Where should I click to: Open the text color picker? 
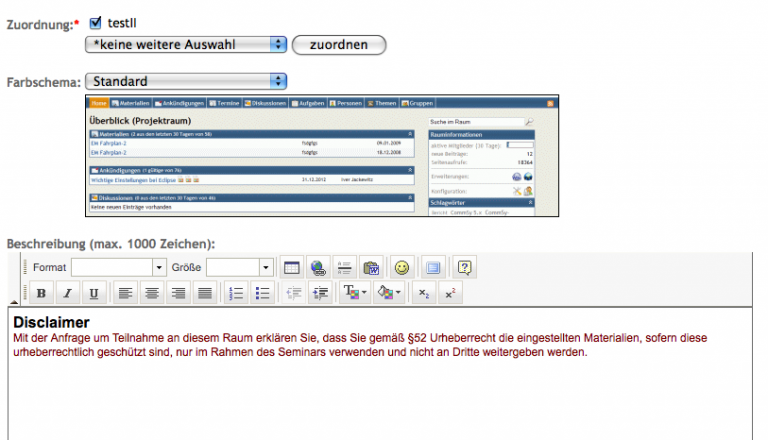355,293
